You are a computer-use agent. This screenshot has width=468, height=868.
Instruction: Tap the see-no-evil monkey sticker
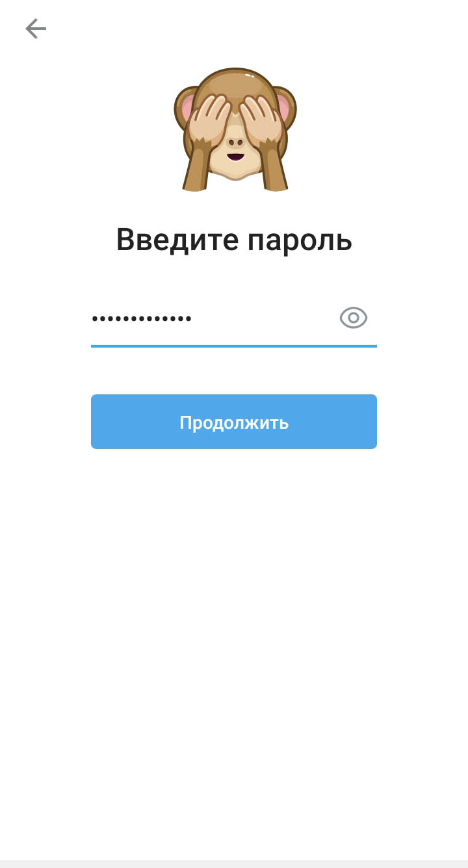(x=235, y=129)
